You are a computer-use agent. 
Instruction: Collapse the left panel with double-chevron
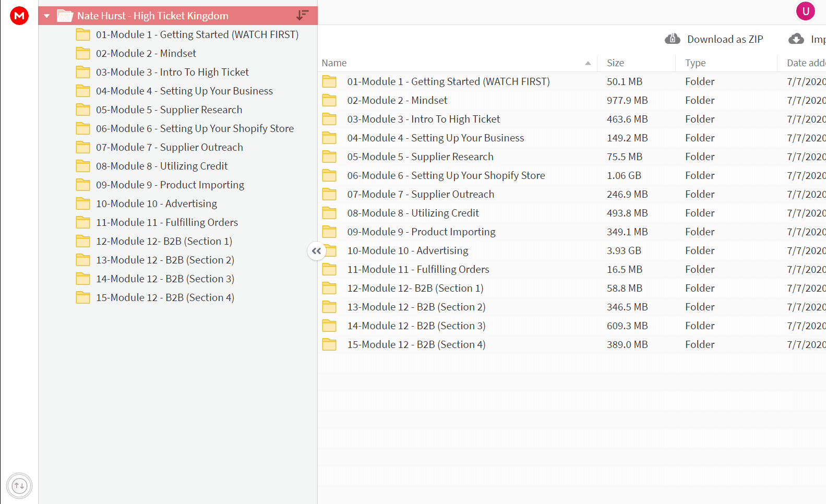point(316,251)
